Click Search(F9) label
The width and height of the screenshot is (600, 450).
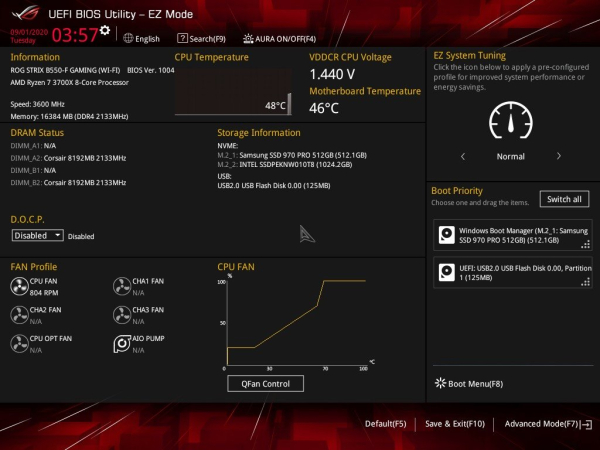[207, 39]
